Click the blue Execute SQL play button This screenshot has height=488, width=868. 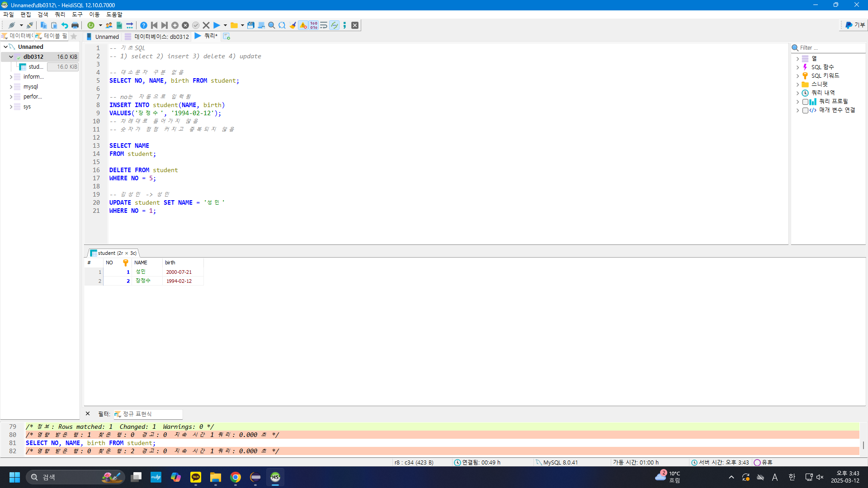(x=217, y=25)
